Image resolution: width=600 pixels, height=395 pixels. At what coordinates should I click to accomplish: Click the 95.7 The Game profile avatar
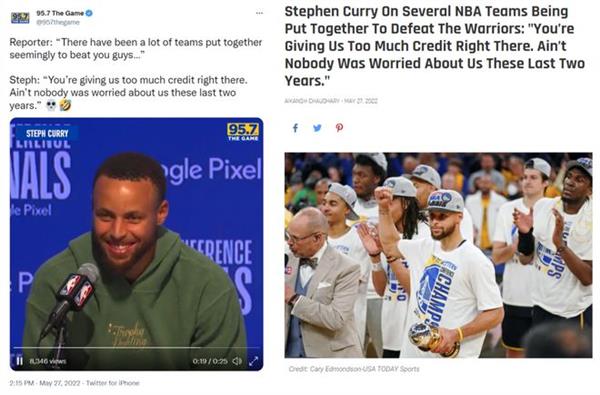20,18
